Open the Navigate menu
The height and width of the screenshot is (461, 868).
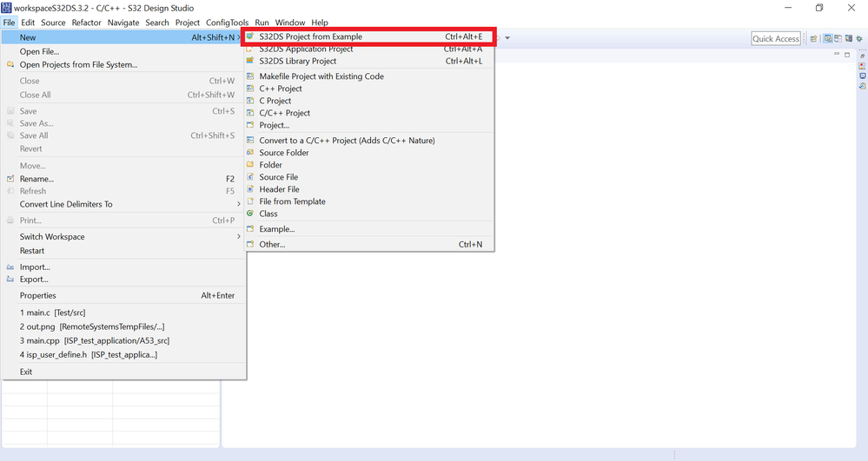[123, 23]
